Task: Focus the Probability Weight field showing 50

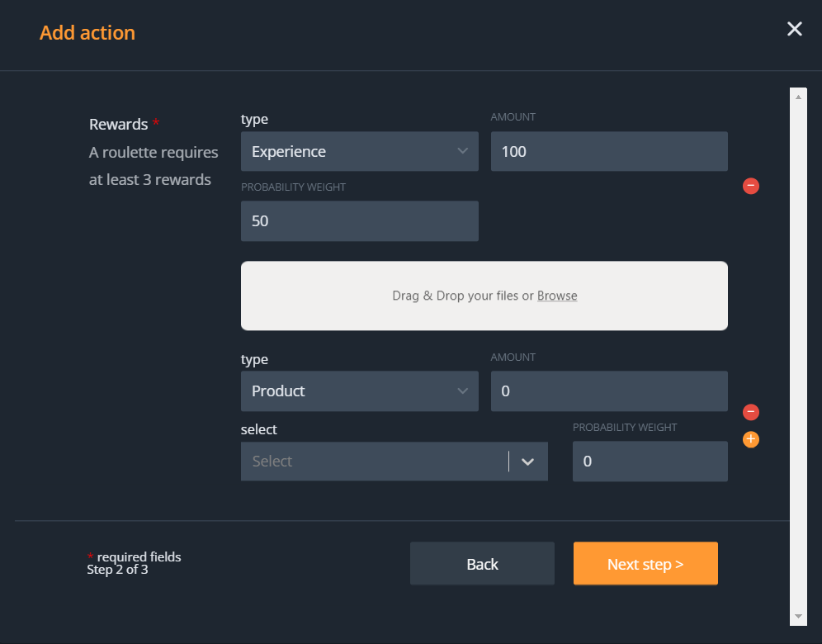Action: point(359,221)
